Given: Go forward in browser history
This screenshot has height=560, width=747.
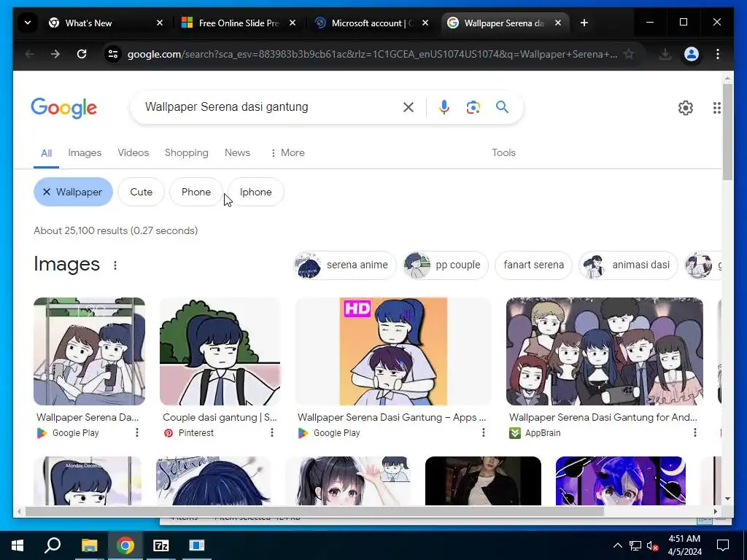Looking at the screenshot, I should coord(55,54).
